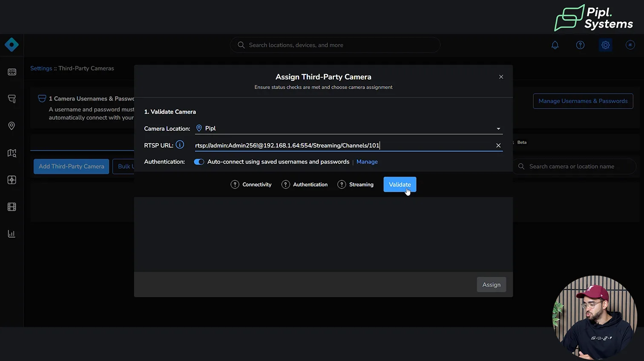Image resolution: width=644 pixels, height=361 pixels.
Task: Click the notifications bell icon
Action: click(x=555, y=45)
